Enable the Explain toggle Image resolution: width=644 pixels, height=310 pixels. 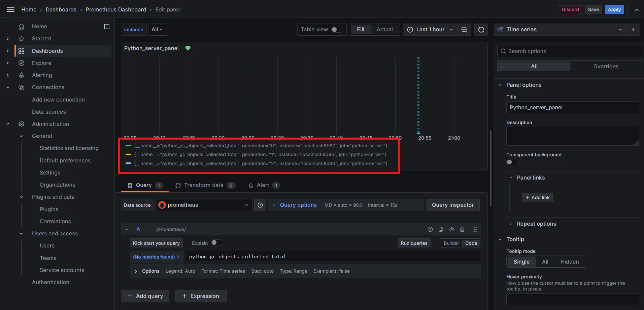click(217, 242)
